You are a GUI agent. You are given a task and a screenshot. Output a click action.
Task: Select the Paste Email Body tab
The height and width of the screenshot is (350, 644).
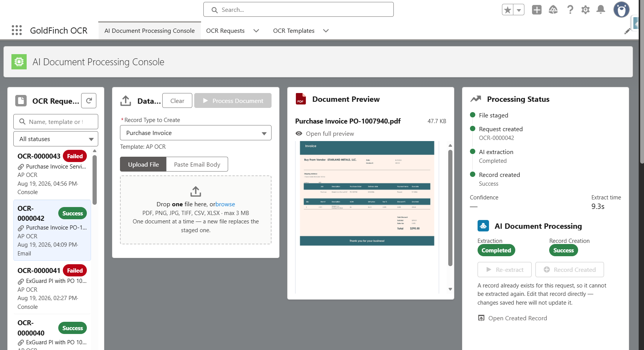tap(197, 164)
